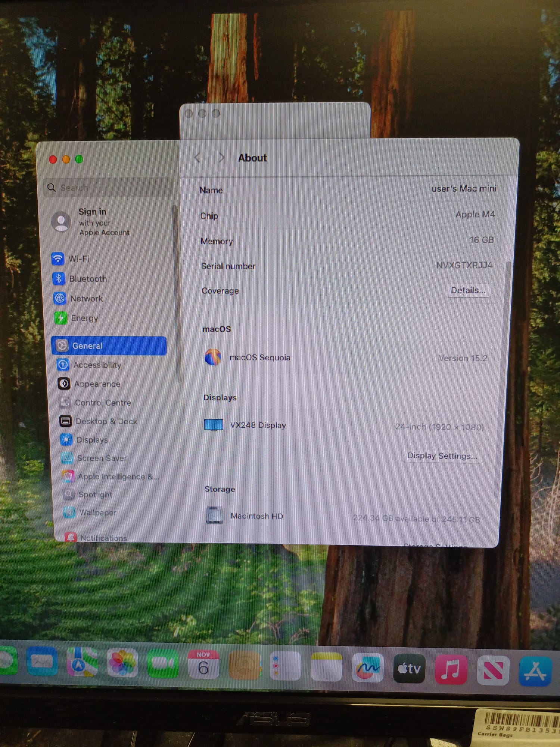
Task: Open Desktop & Dock settings
Action: [x=106, y=421]
